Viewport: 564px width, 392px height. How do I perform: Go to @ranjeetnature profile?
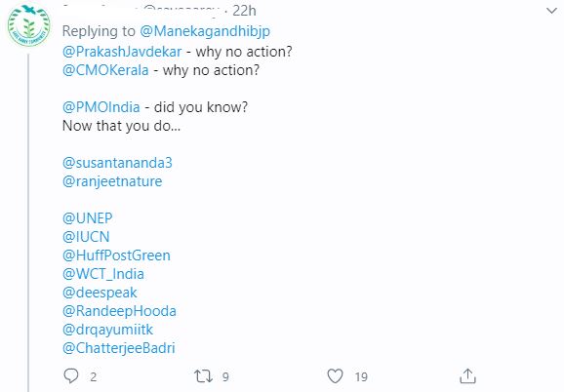(x=112, y=181)
